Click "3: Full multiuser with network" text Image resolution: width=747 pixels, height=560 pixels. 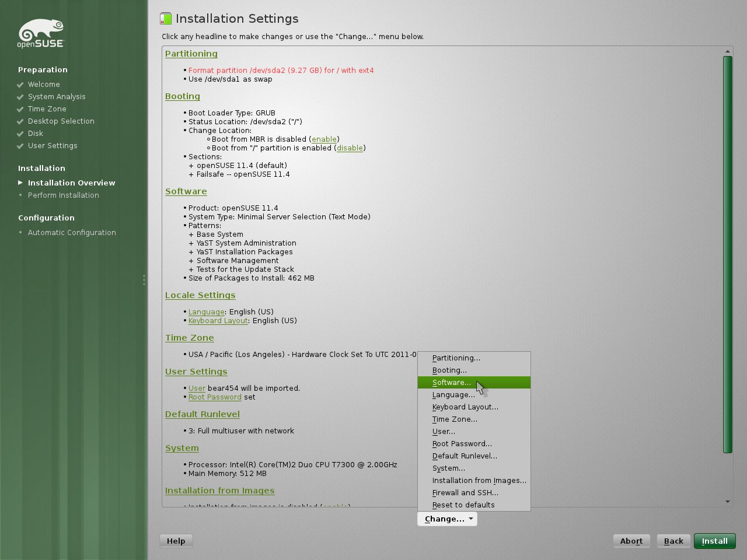(241, 431)
